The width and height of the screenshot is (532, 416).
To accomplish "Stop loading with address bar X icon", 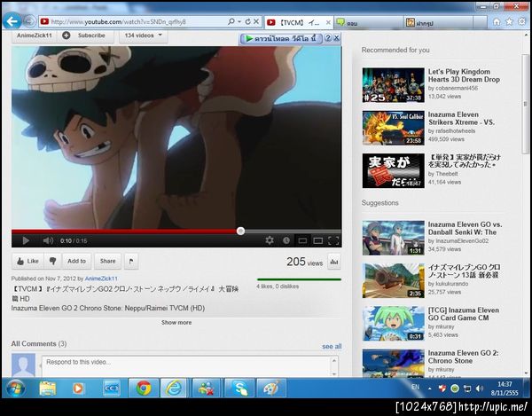I will pos(256,21).
